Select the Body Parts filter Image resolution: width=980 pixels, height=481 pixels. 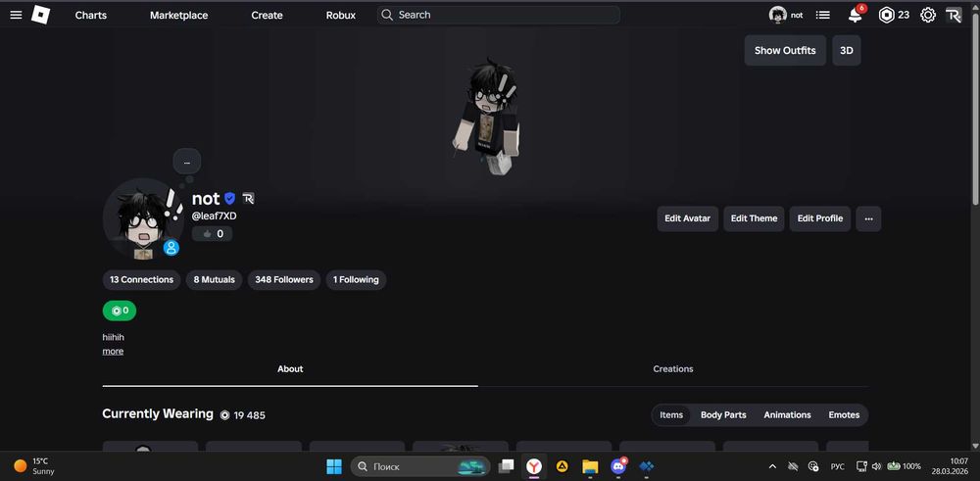pos(723,414)
